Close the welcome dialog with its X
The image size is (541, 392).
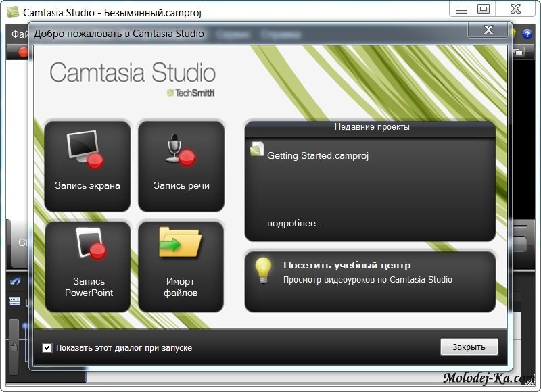pos(488,30)
